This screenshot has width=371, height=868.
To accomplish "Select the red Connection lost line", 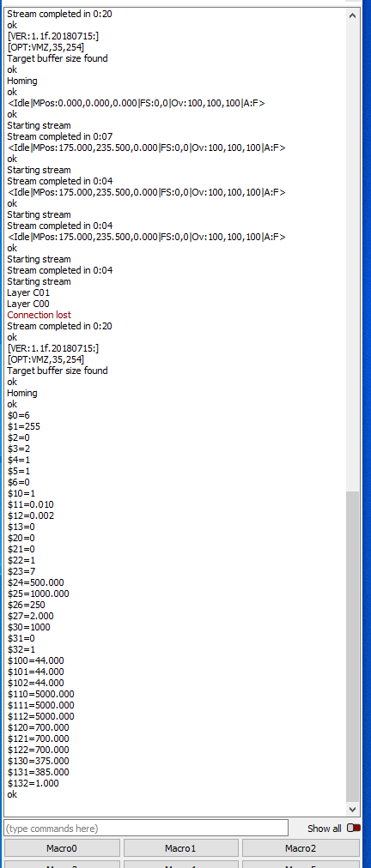I will [39, 315].
